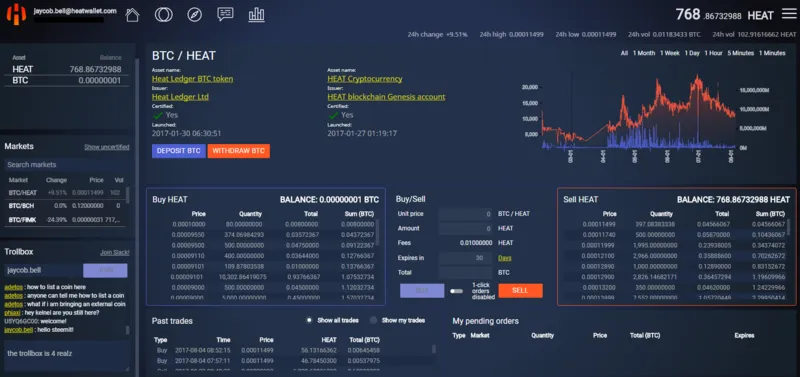
Task: Click the past trade at 2017-08-04 07:57:11
Action: (x=266, y=361)
